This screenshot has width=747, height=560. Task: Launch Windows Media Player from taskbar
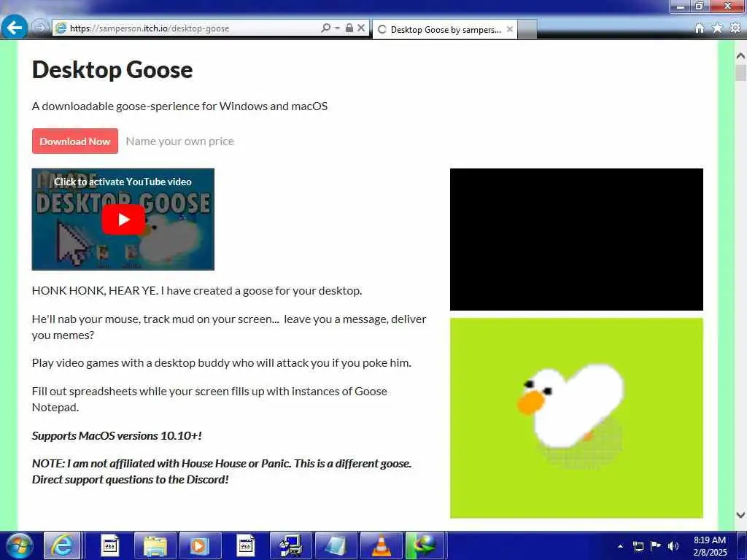pyautogui.click(x=200, y=545)
